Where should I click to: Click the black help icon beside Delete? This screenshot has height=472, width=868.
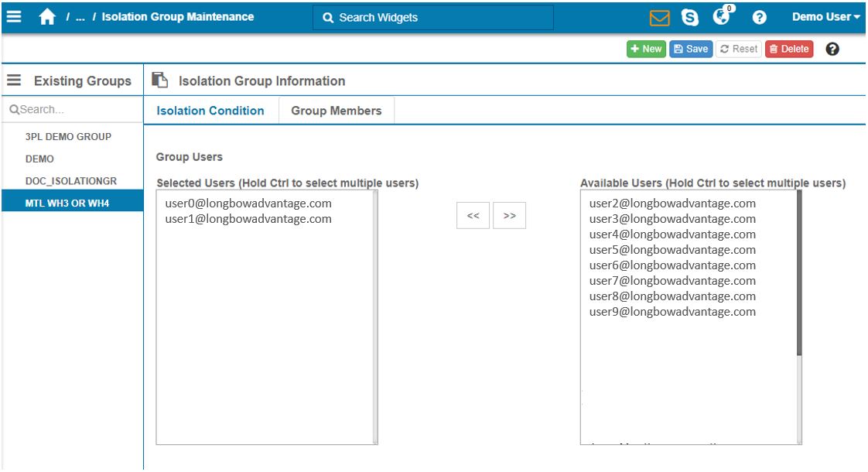click(x=832, y=49)
